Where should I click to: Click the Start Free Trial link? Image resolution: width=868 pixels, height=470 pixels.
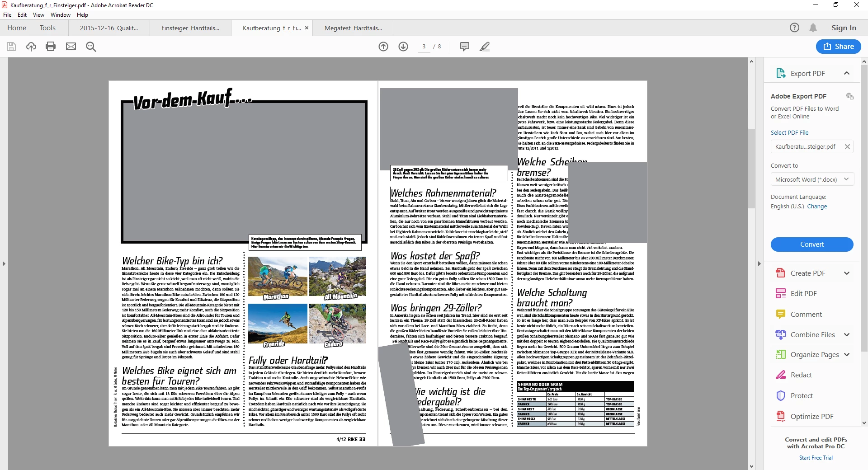816,457
